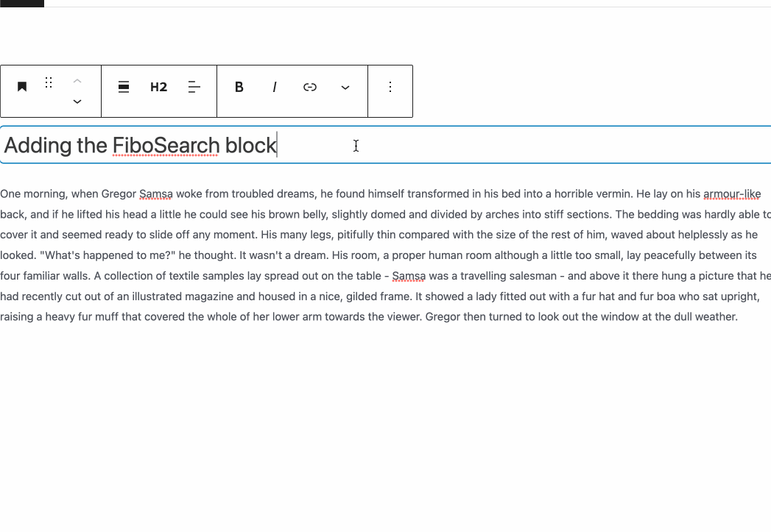Screen dimensions: 771x532
Task: Click the paragraph starting 'One morning, when Gregor'
Action: point(386,255)
